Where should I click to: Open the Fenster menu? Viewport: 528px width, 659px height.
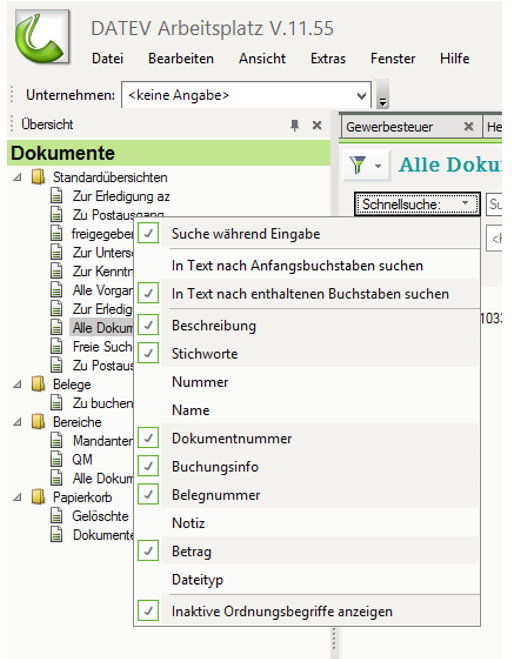pyautogui.click(x=393, y=58)
